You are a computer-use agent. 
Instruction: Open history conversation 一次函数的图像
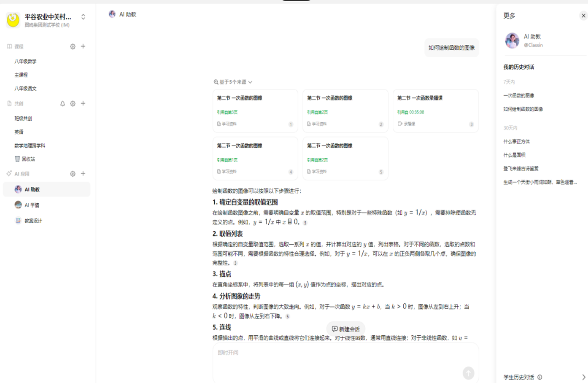coord(518,95)
